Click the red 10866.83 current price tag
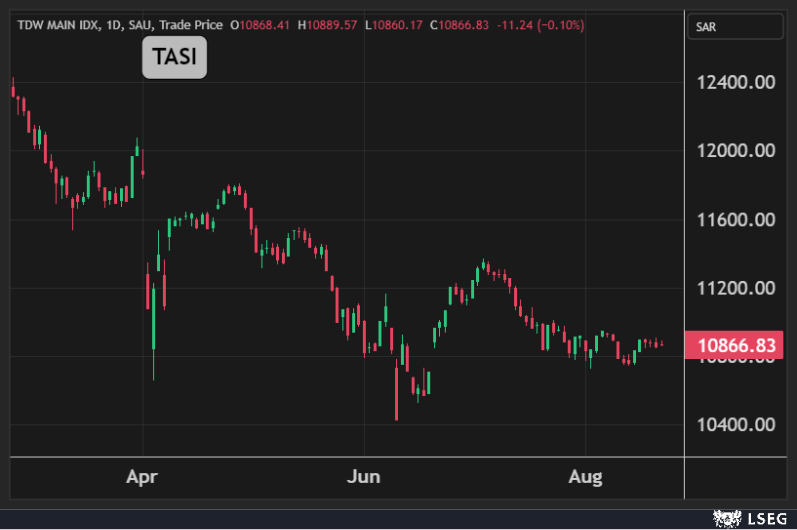797x530 pixels. click(x=738, y=346)
